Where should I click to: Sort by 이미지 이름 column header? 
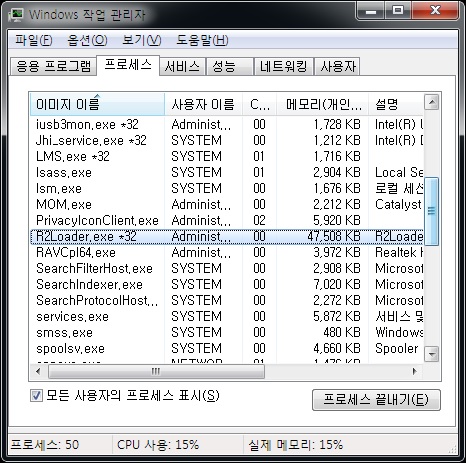click(97, 104)
